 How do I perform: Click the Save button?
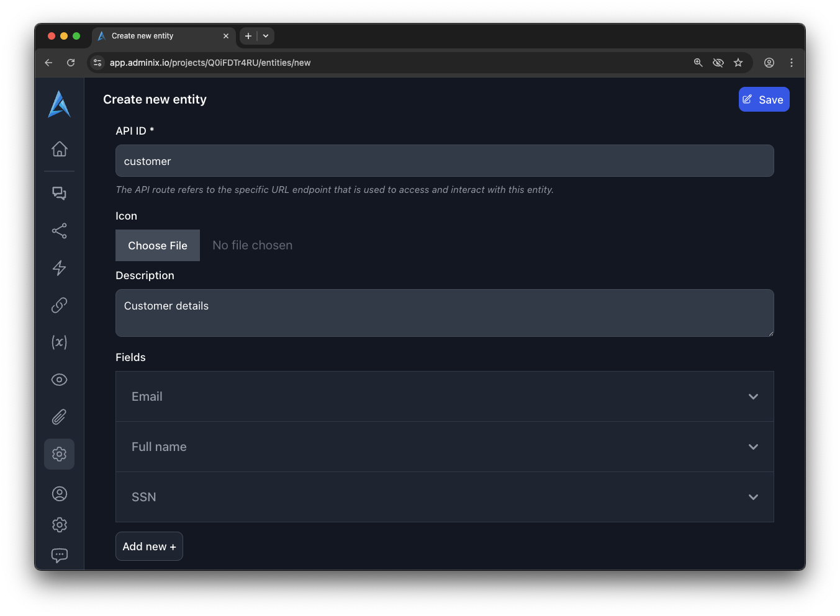point(764,99)
